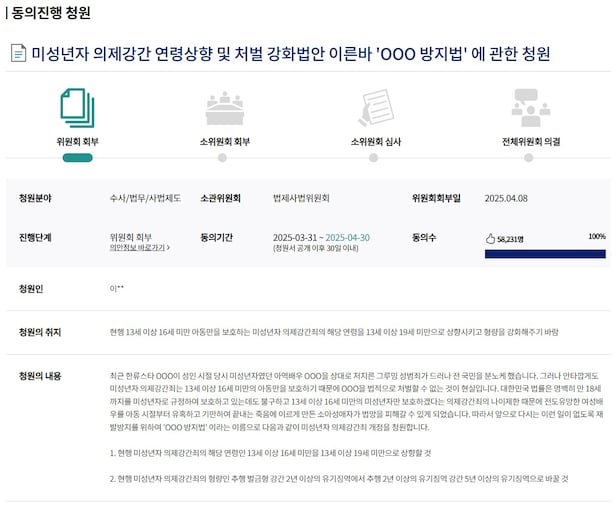The width and height of the screenshot is (616, 509).
Task: Click the gray step dot under 소위원회 회부
Action: [222, 157]
